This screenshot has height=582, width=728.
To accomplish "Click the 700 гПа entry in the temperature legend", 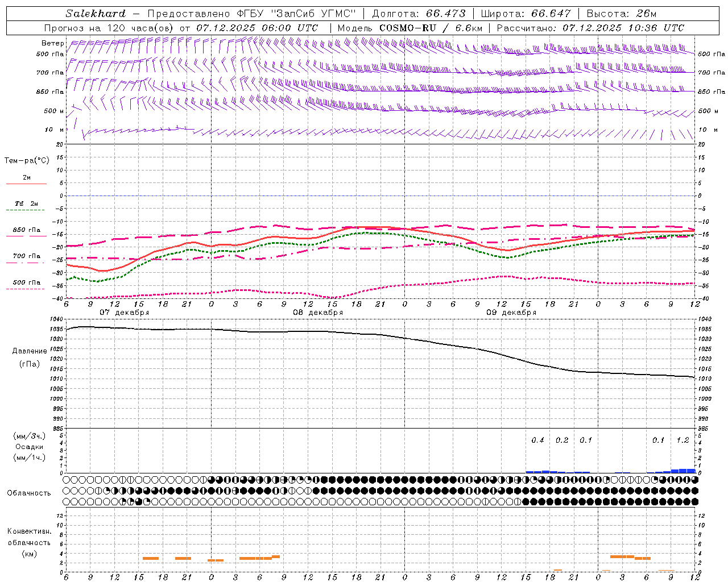I will (x=26, y=258).
